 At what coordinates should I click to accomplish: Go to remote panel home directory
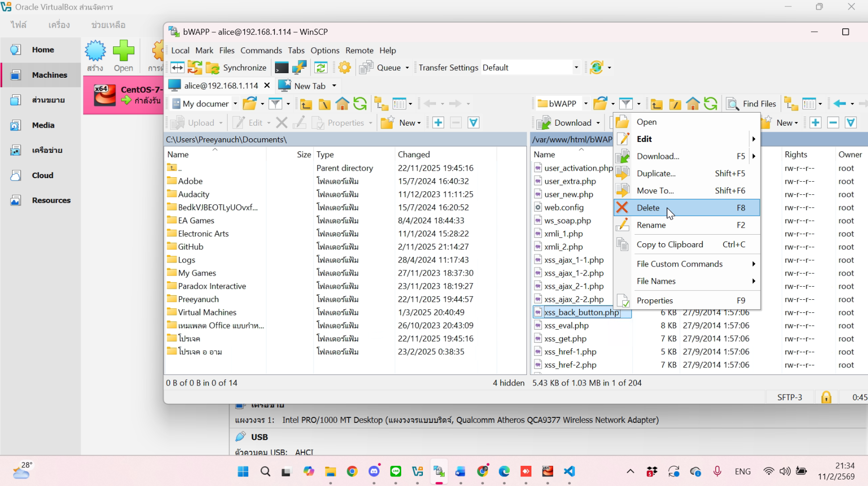(x=692, y=104)
